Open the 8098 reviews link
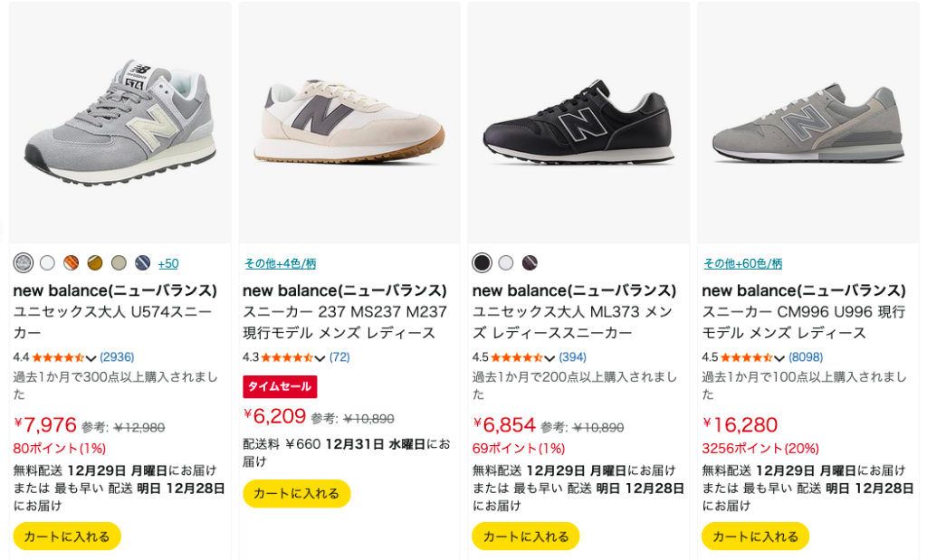927x560 pixels. (x=806, y=357)
